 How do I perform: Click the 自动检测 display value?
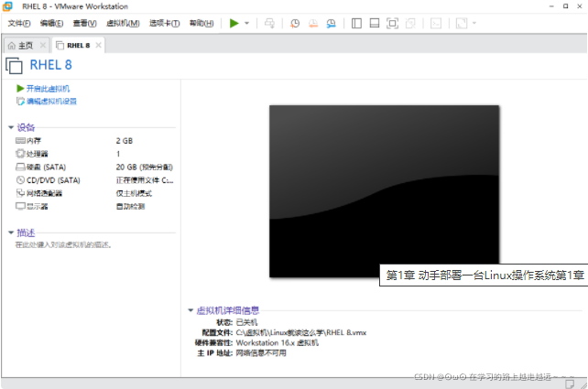coord(130,207)
